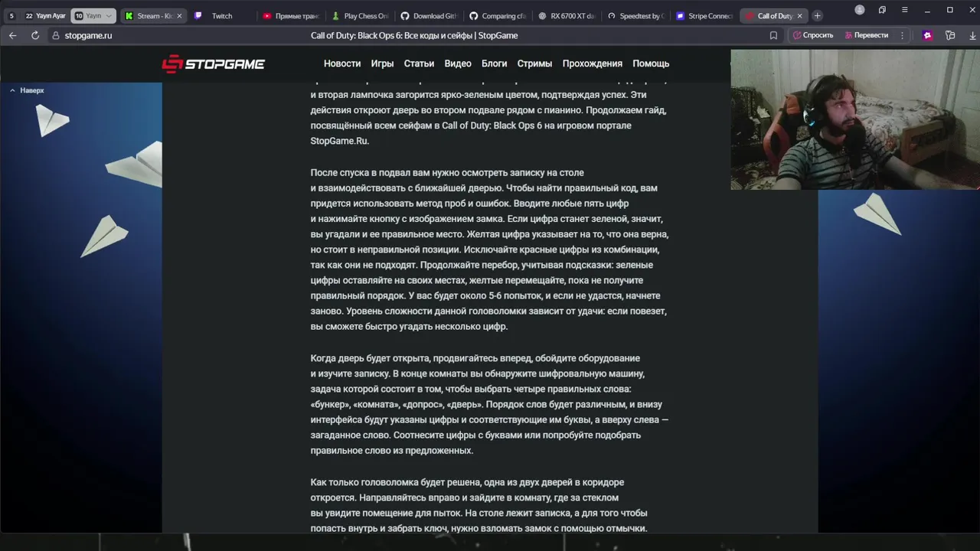The width and height of the screenshot is (980, 551).
Task: Click the lock icon beside stopgame.ru
Action: 56,35
